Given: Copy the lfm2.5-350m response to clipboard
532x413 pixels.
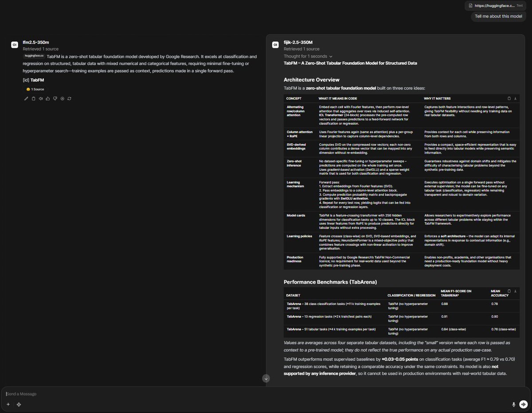Looking at the screenshot, I should [x=33, y=98].
